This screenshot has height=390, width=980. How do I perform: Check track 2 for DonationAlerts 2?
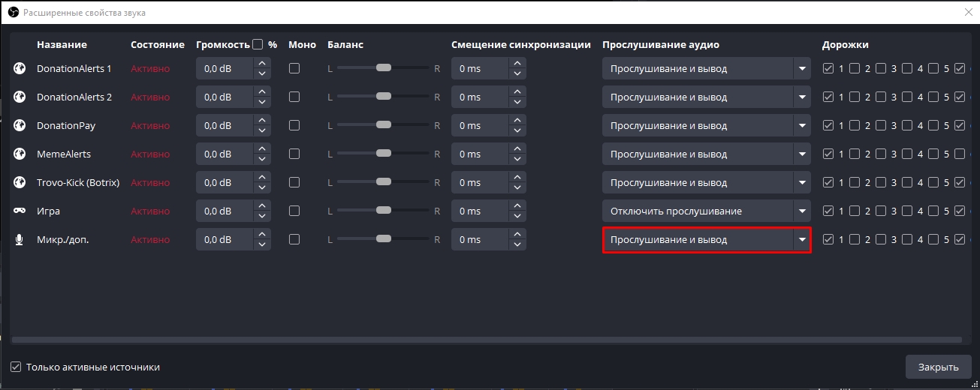[x=855, y=97]
